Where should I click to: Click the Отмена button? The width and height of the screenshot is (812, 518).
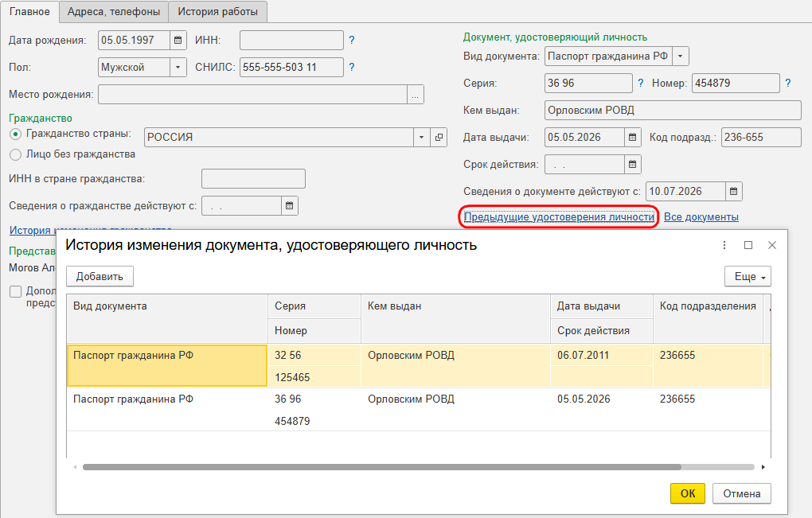coord(742,493)
